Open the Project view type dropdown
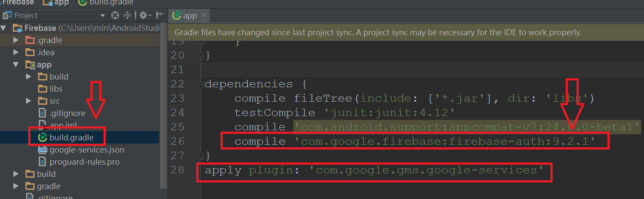 pyautogui.click(x=103, y=16)
